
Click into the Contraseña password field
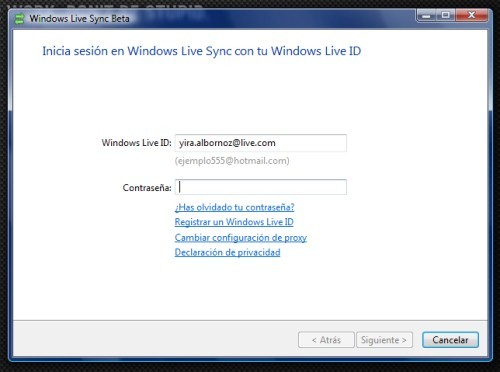261,187
